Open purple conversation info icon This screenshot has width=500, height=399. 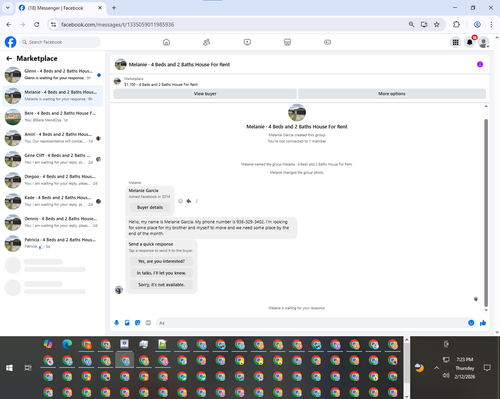click(480, 64)
